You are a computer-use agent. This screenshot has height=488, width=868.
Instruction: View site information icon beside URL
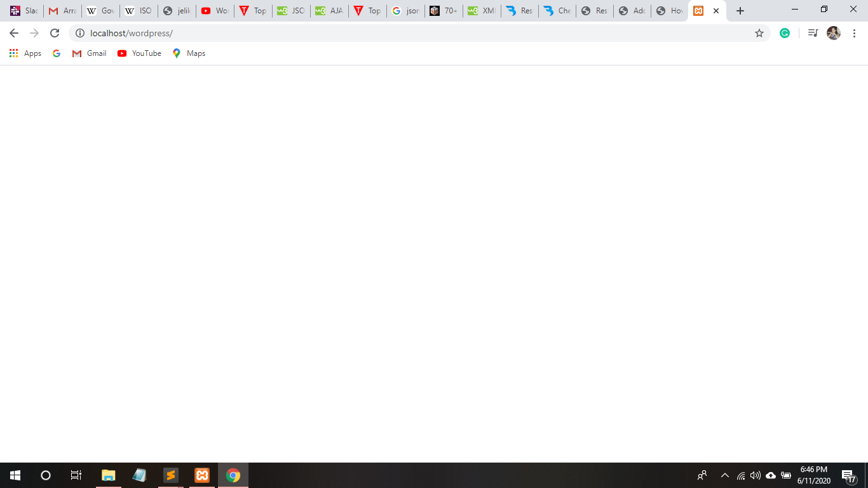(80, 33)
